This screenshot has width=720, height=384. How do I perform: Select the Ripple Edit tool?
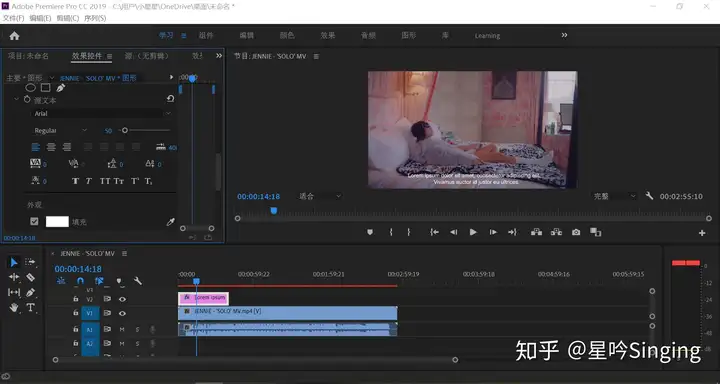[14, 277]
